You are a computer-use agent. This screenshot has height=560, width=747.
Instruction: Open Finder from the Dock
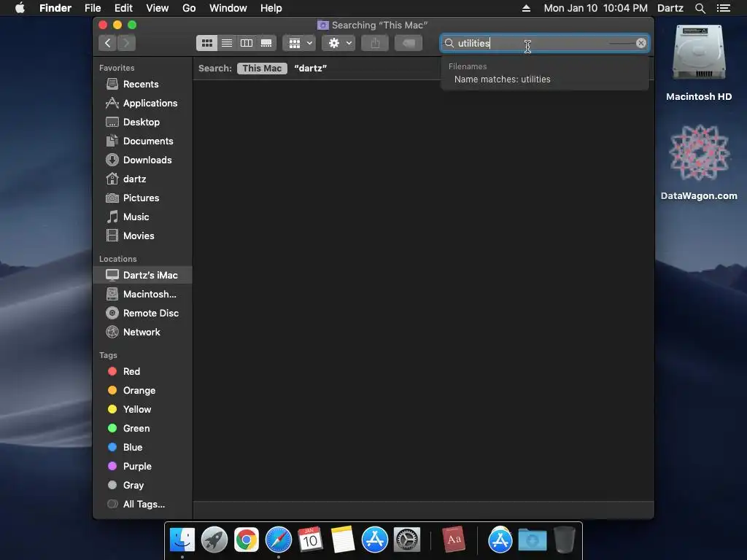182,540
